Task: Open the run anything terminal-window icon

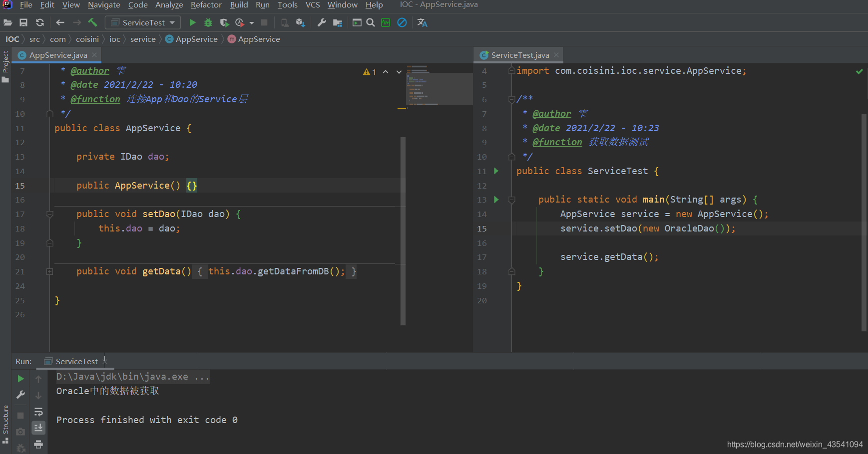Action: point(357,22)
